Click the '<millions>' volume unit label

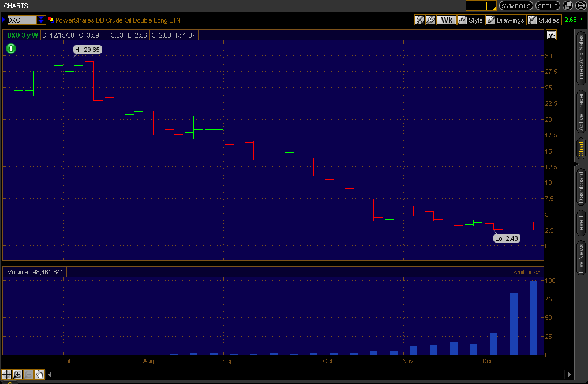[x=527, y=272]
